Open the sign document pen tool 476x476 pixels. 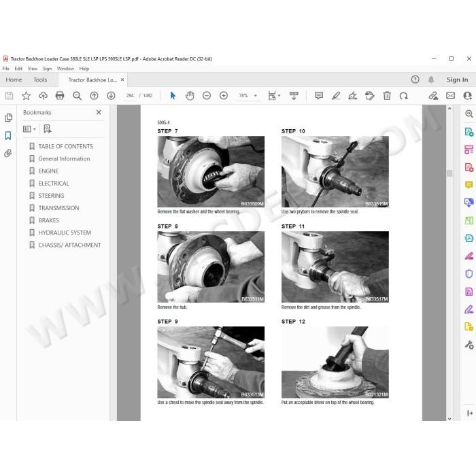(x=353, y=96)
